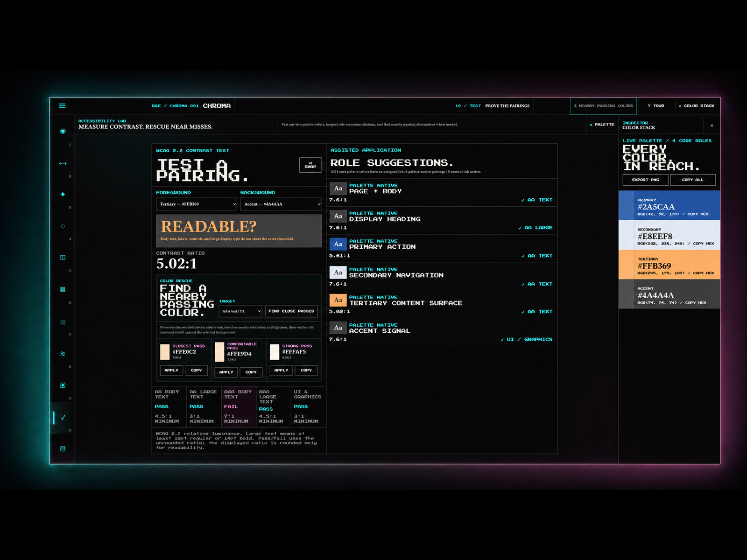Apply the Comfortable Pass color #FFE9D4

[226, 372]
